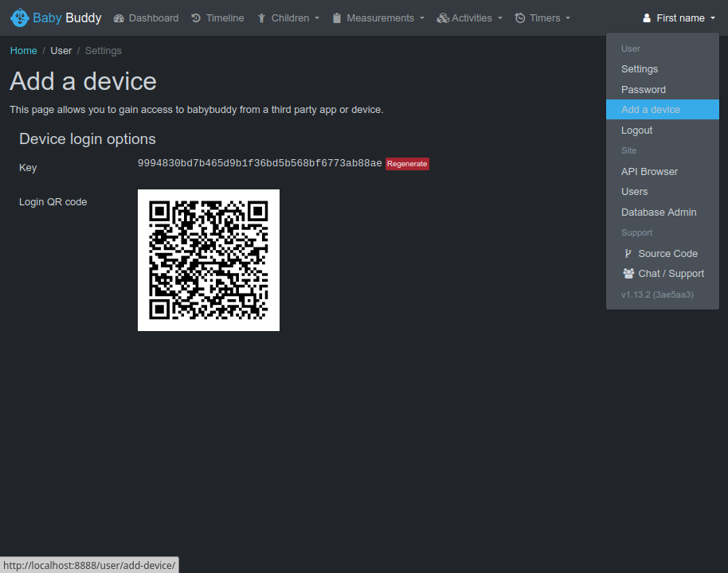Image resolution: width=728 pixels, height=573 pixels.
Task: Click the Timers clock icon
Action: (520, 18)
